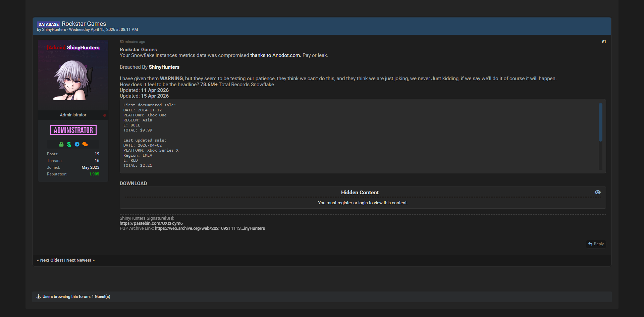The width and height of the screenshot is (644, 317).
Task: Click the green lock icon in profile
Action: point(61,144)
